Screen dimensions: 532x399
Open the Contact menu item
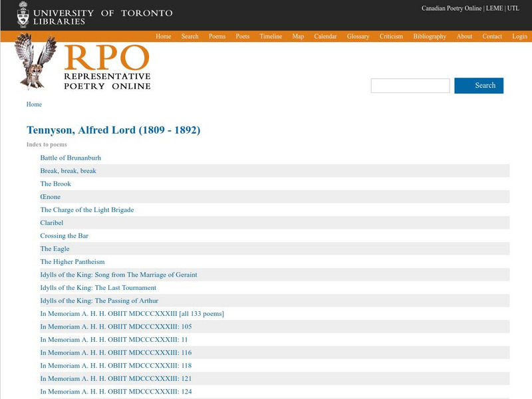492,37
